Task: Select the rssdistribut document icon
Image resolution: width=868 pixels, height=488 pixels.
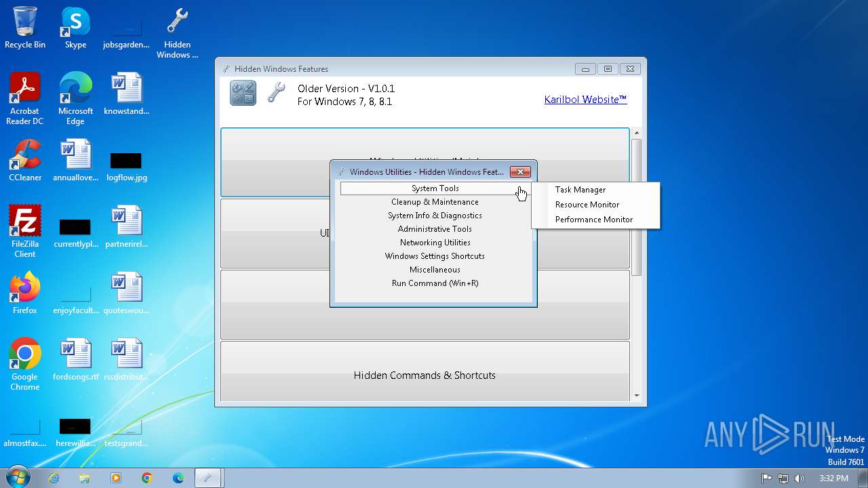Action: 126,360
